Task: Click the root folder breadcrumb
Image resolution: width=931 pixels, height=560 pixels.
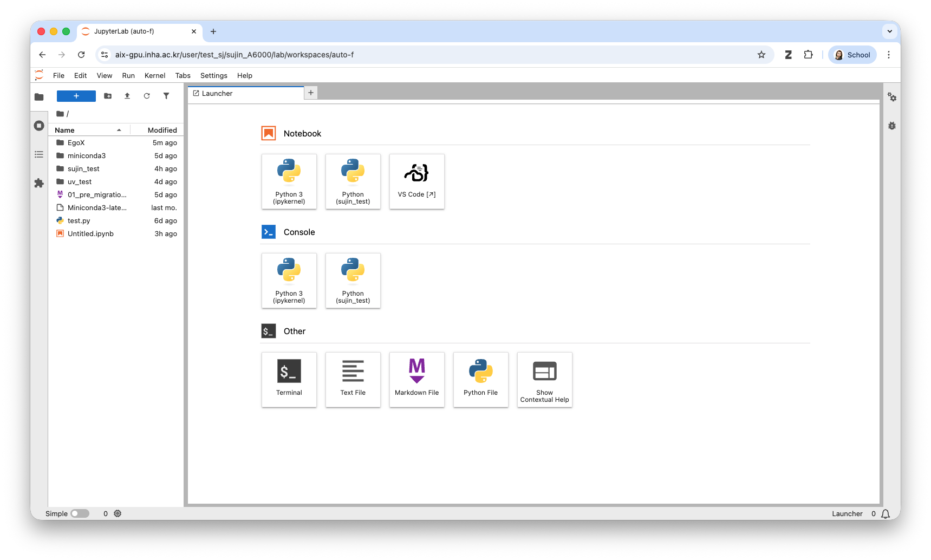Action: (x=60, y=114)
